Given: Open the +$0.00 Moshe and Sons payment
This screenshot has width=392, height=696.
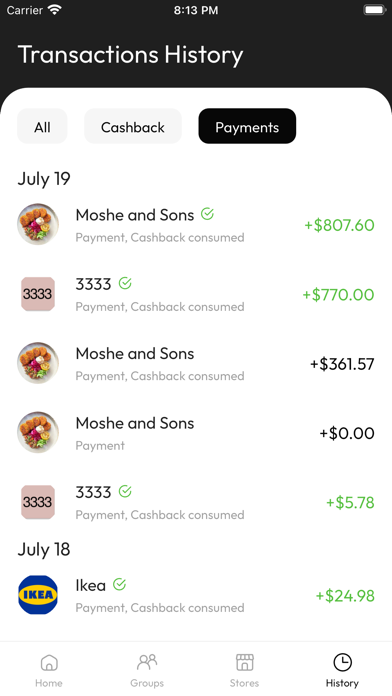Looking at the screenshot, I should tap(196, 433).
